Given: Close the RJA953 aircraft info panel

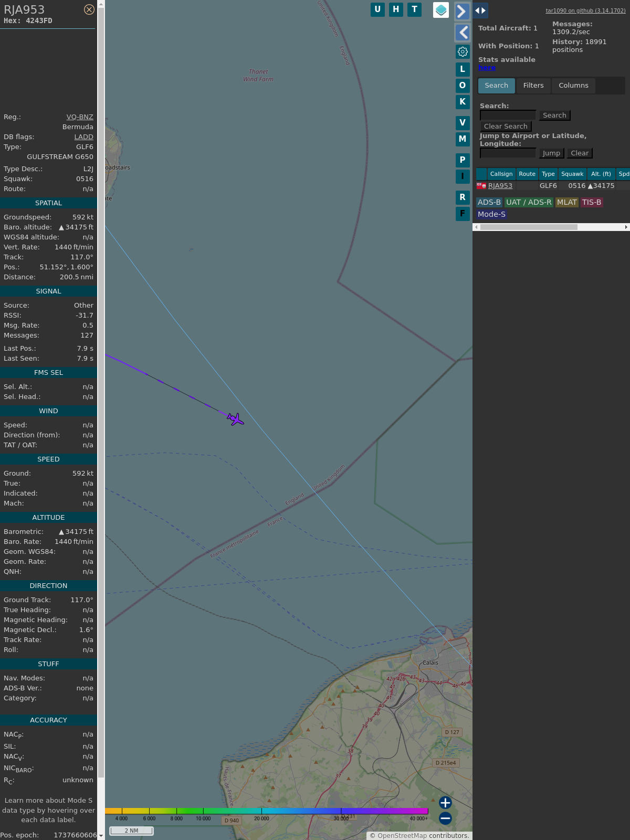Looking at the screenshot, I should click(89, 9).
